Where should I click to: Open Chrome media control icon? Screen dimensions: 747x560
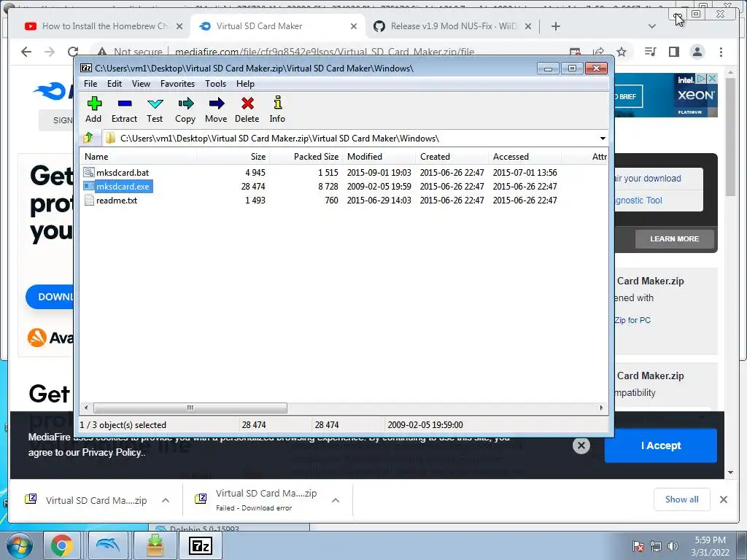tap(650, 52)
